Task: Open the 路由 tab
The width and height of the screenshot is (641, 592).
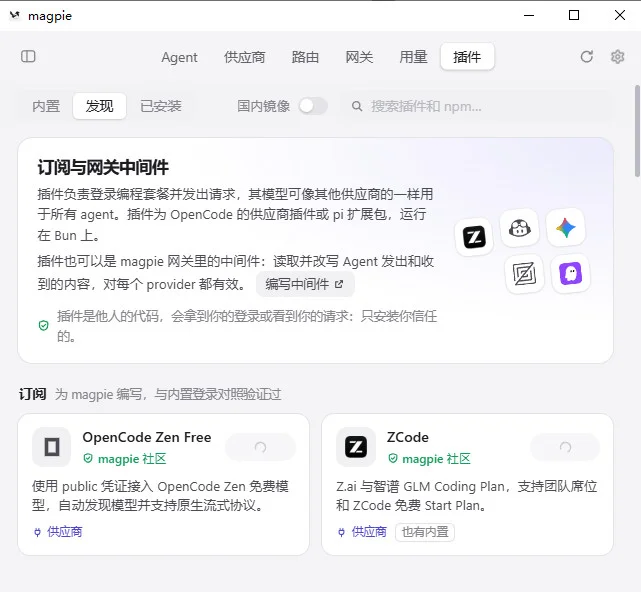Action: click(x=305, y=57)
